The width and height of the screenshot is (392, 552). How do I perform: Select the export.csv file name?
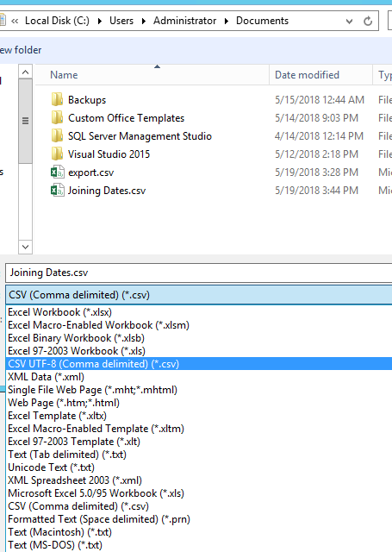coord(90,172)
